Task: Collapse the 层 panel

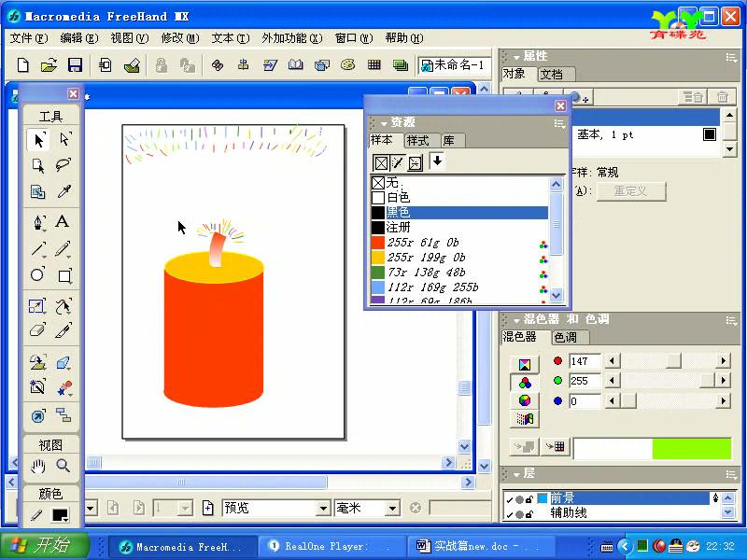Action: click(x=516, y=474)
